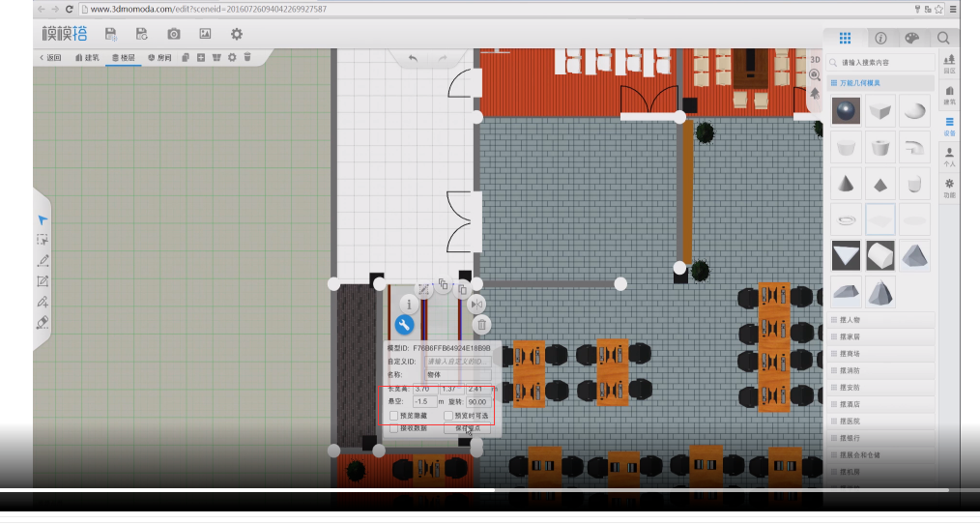Take a screenshot with the camera icon

(174, 34)
